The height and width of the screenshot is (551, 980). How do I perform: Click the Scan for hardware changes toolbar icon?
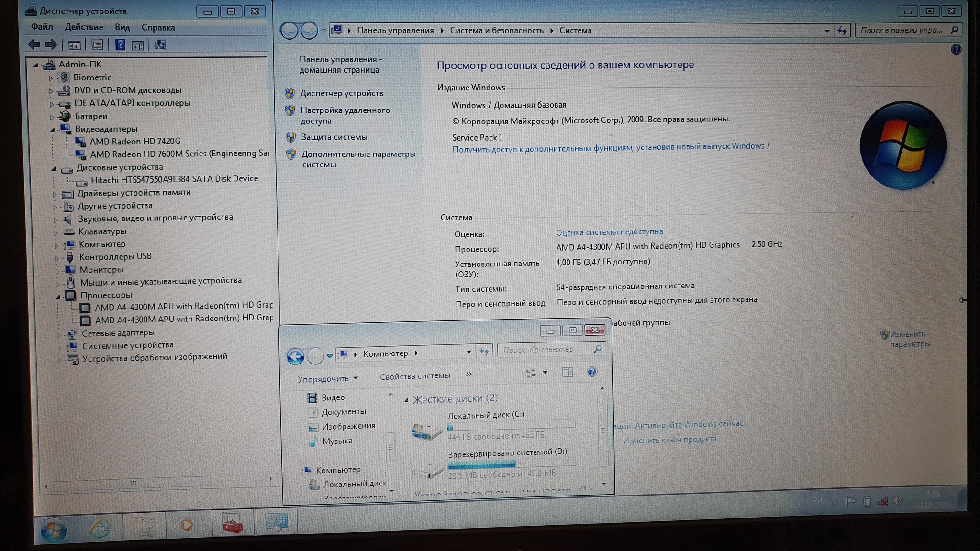pos(160,45)
